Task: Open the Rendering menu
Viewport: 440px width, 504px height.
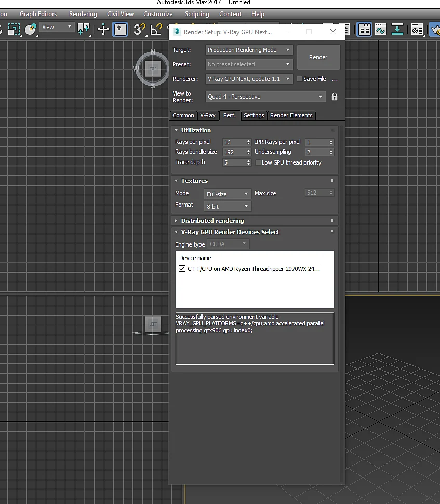Action: pos(83,14)
